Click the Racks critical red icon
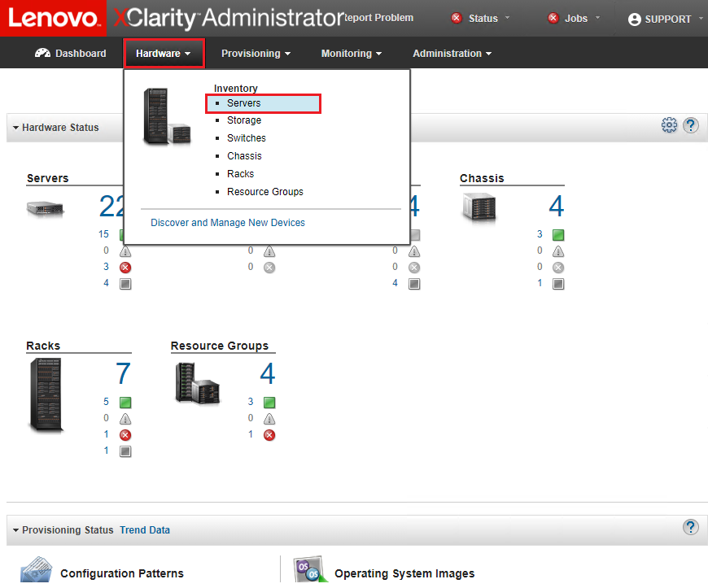708x588 pixels. (125, 435)
